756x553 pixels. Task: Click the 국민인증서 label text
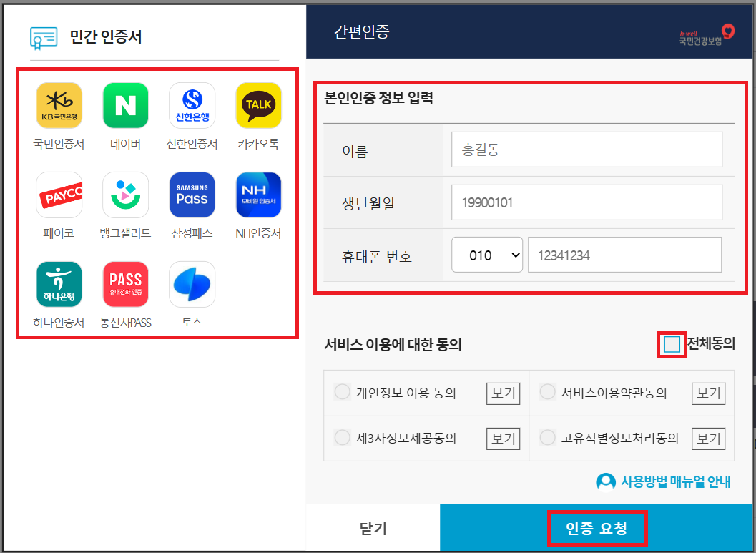tap(59, 144)
